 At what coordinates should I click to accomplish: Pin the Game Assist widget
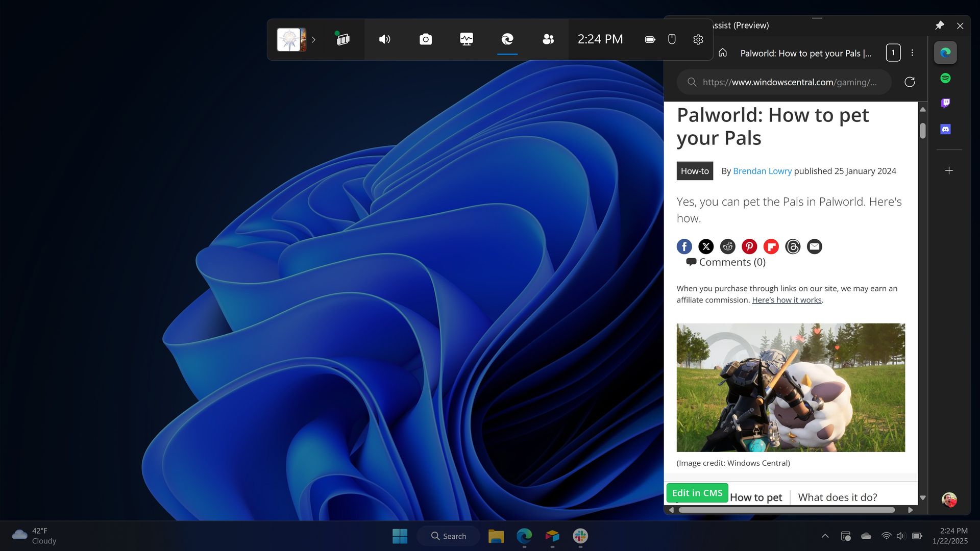[x=939, y=26]
